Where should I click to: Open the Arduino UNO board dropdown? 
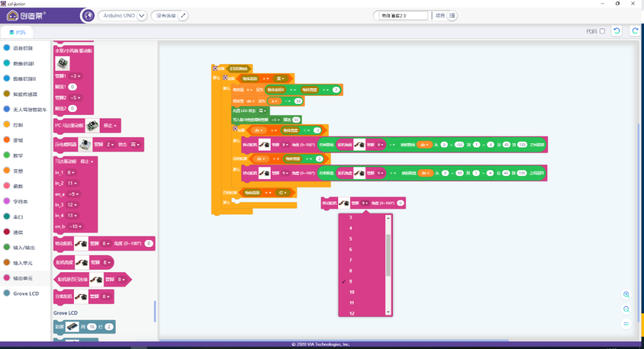[x=141, y=15]
